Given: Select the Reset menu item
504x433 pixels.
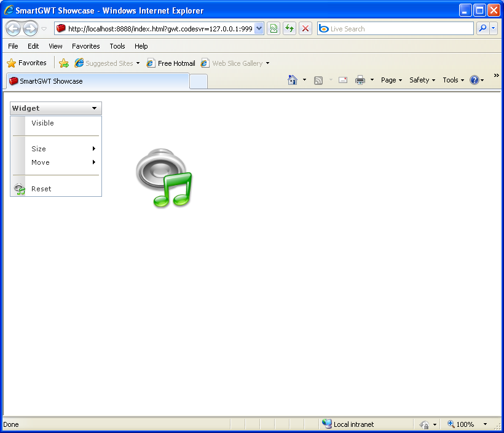Looking at the screenshot, I should click(56, 189).
